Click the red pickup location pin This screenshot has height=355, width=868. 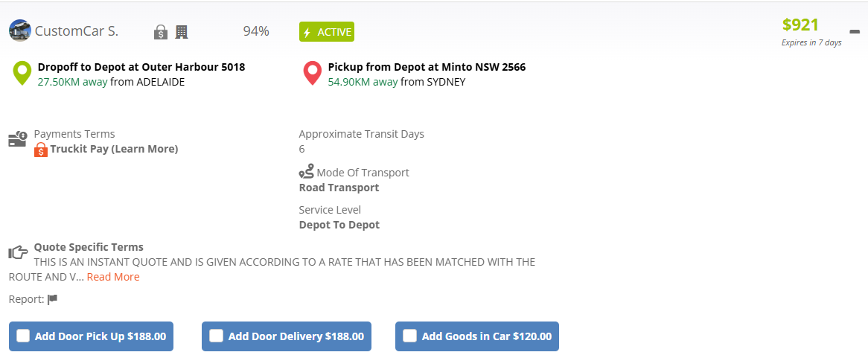pos(312,74)
